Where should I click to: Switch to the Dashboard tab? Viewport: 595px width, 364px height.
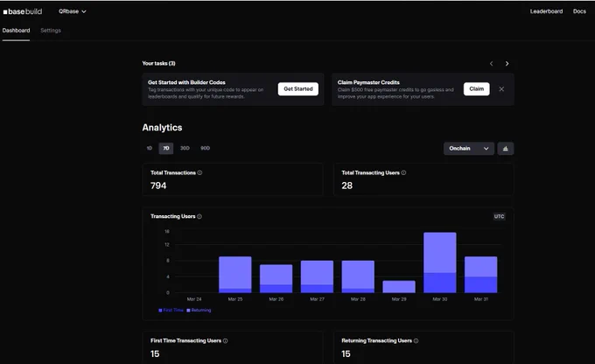coord(16,31)
